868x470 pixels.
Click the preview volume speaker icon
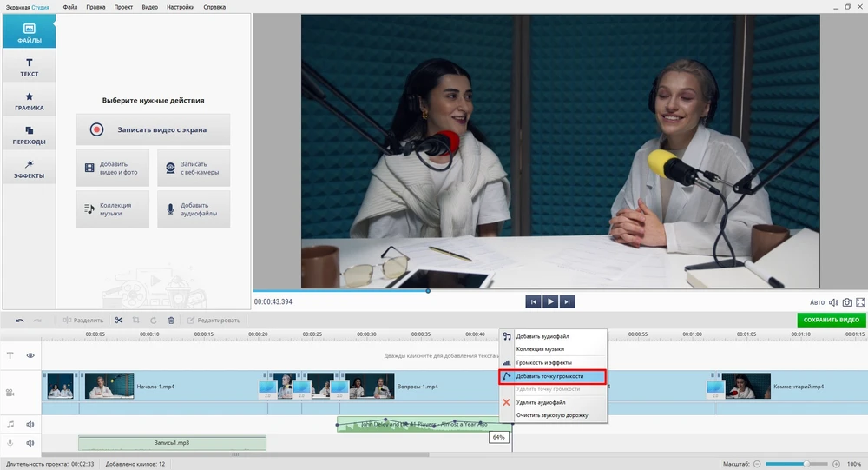[x=833, y=302]
